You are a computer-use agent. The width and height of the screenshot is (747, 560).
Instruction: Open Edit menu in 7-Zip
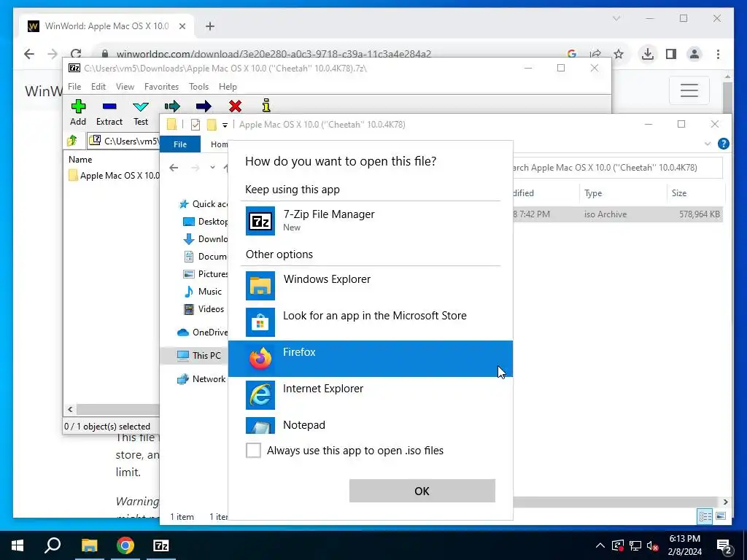pos(98,87)
